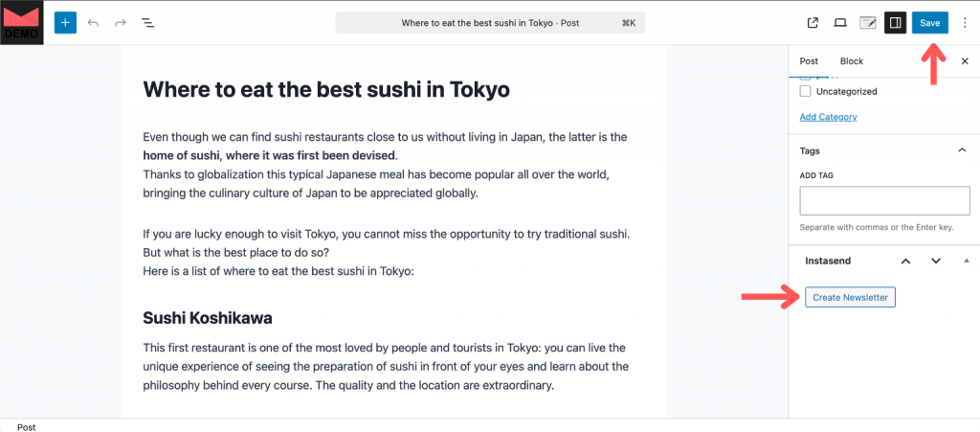Toggle Instasend panel with small triangle
980x432 pixels.
[x=966, y=261]
